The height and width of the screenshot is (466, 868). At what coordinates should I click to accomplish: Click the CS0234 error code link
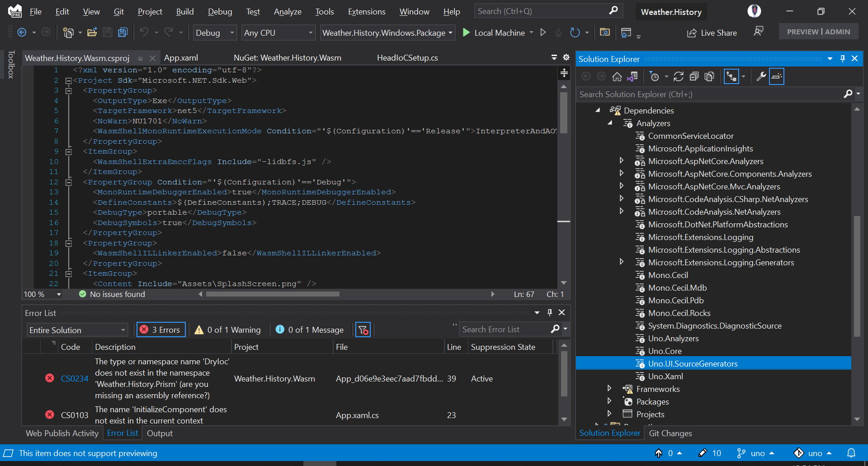[75, 378]
